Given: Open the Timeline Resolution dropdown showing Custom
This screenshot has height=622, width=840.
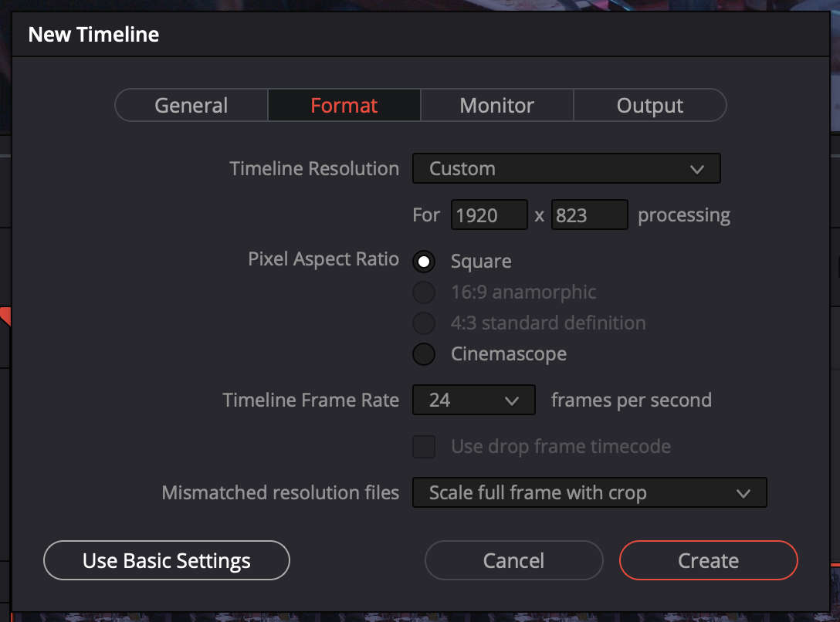Looking at the screenshot, I should 566,168.
